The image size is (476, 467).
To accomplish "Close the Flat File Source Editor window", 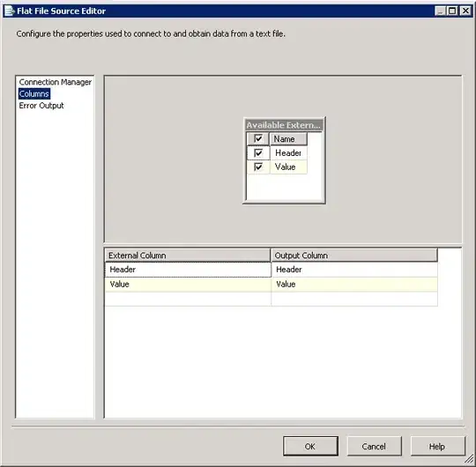I will pos(465,11).
